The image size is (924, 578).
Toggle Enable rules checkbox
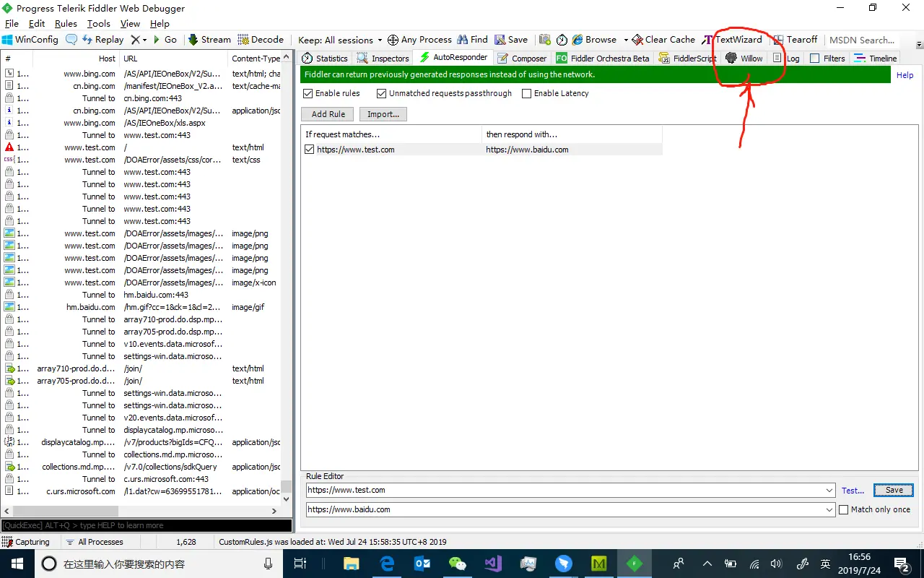click(308, 93)
